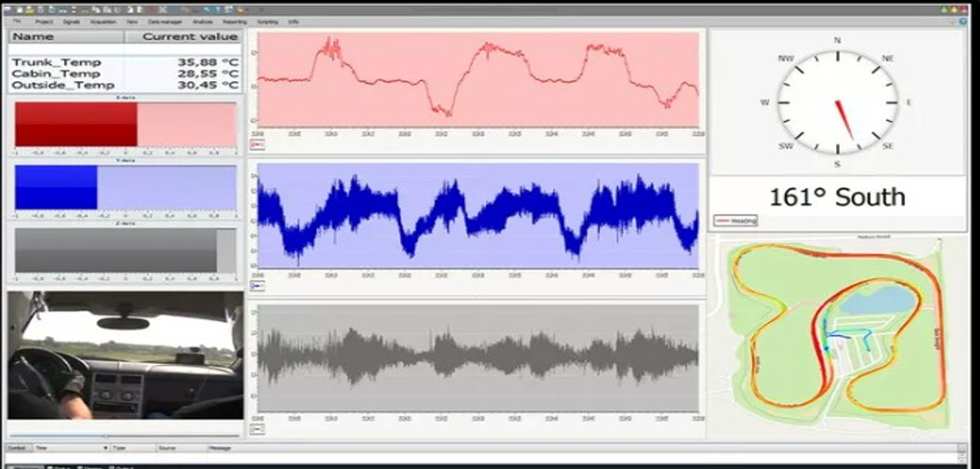Click the yellow open folder toolbar icon
Viewport: 980px width, 469px height.
[28, 9]
